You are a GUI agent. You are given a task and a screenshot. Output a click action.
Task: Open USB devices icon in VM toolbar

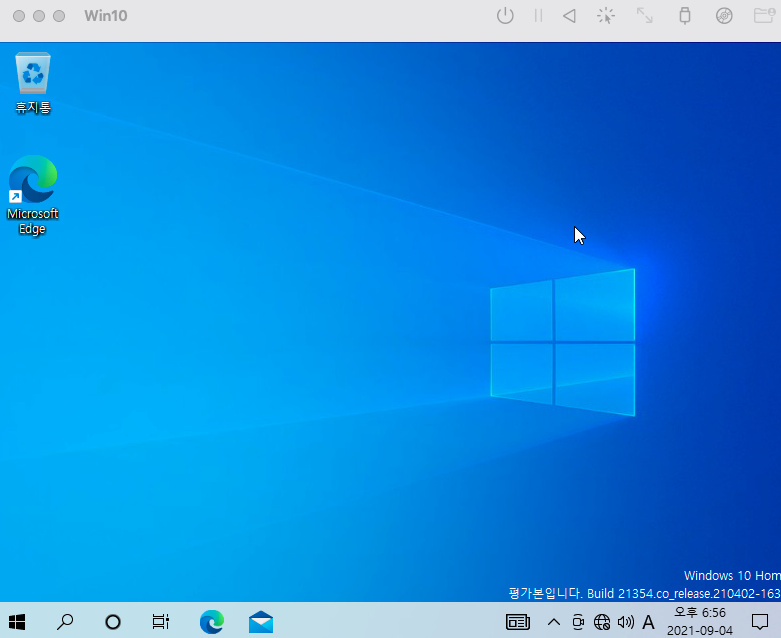[x=685, y=16]
